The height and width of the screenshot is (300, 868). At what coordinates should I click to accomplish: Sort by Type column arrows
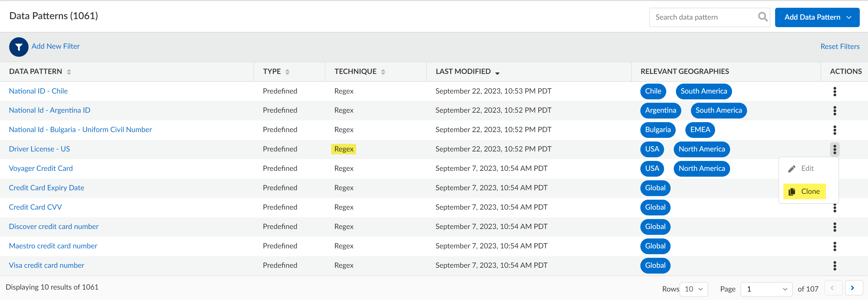[x=287, y=71]
